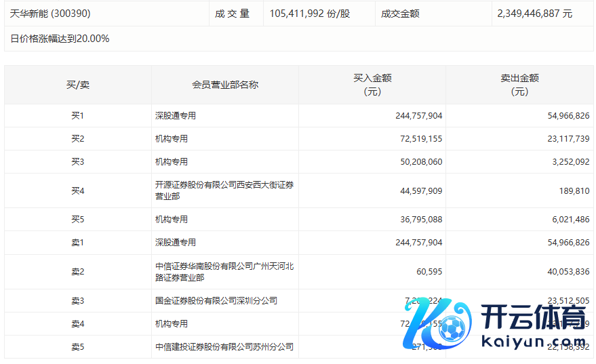This screenshot has height=364, width=596.
Task: Click the 买入金额 (元) column header
Action: click(x=372, y=85)
